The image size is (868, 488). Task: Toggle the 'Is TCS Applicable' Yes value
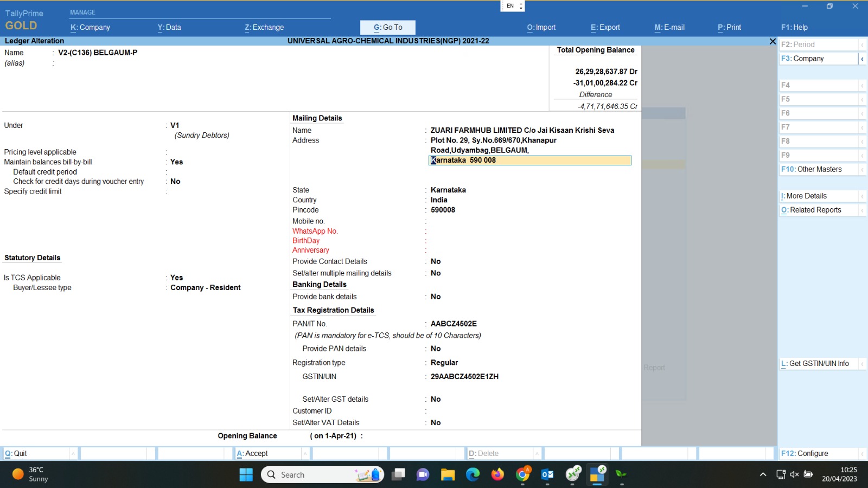[177, 278]
